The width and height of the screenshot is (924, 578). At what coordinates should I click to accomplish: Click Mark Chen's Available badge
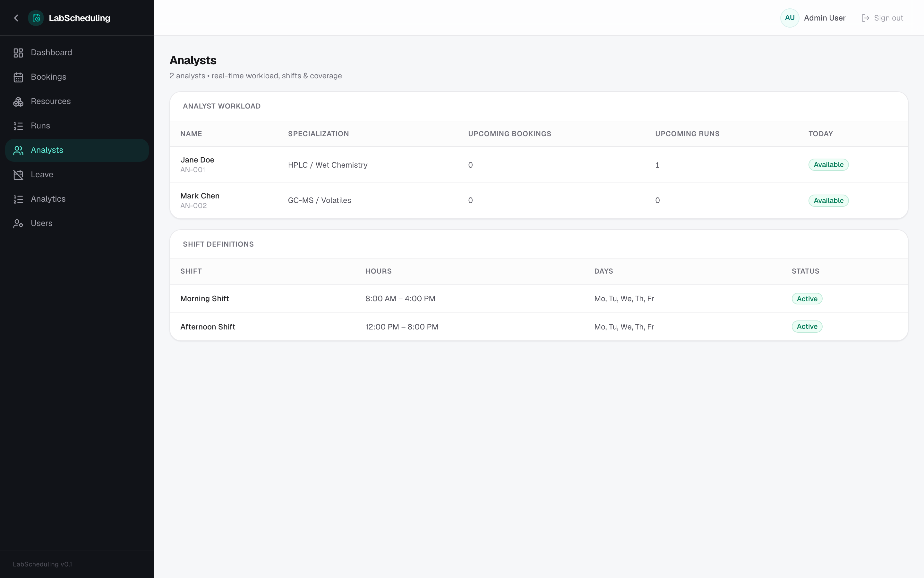(828, 201)
